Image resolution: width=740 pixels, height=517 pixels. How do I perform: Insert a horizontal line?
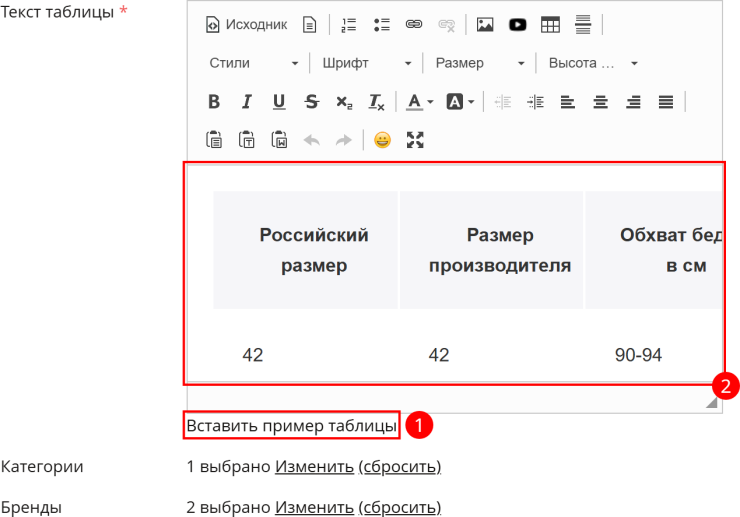[583, 25]
